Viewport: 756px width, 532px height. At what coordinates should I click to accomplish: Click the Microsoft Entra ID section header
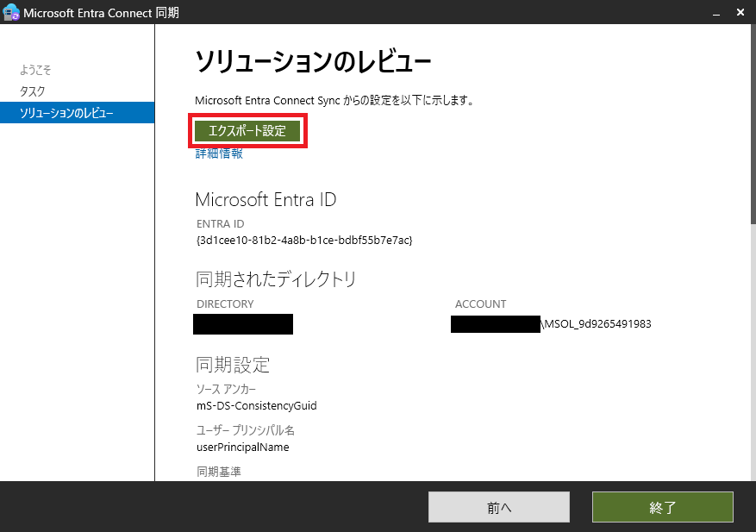click(265, 199)
